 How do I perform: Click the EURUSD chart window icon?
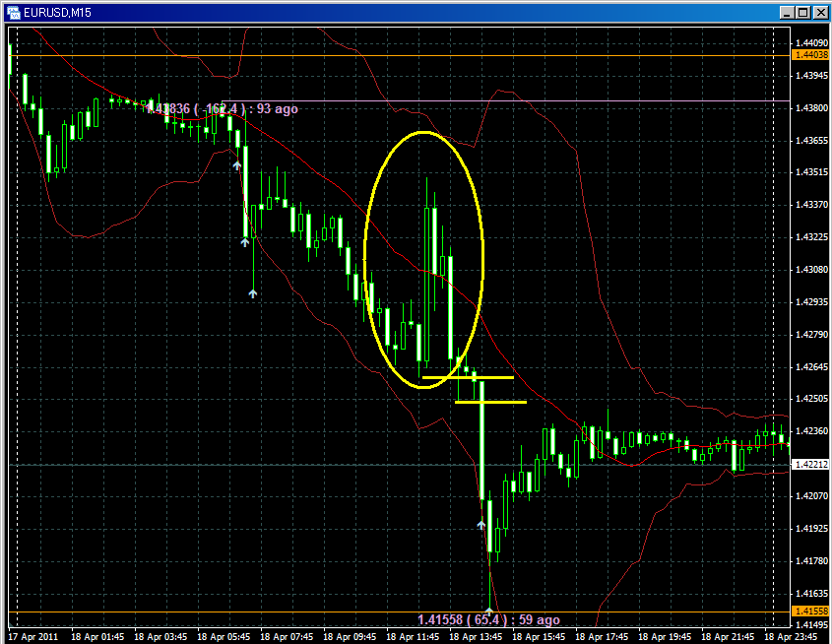(x=13, y=12)
